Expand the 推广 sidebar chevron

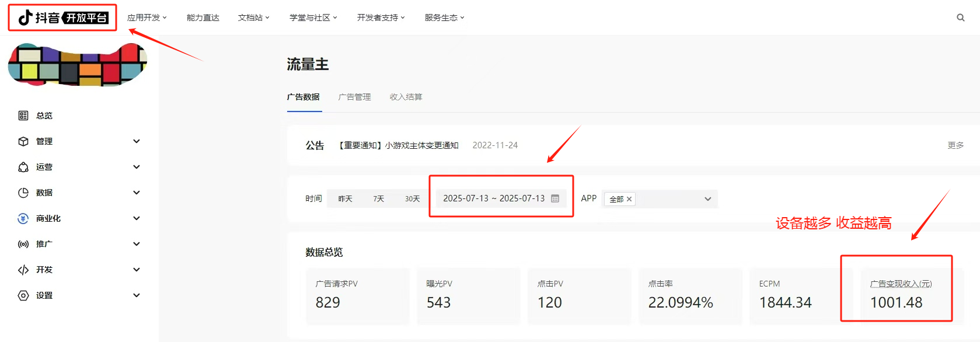tap(137, 244)
